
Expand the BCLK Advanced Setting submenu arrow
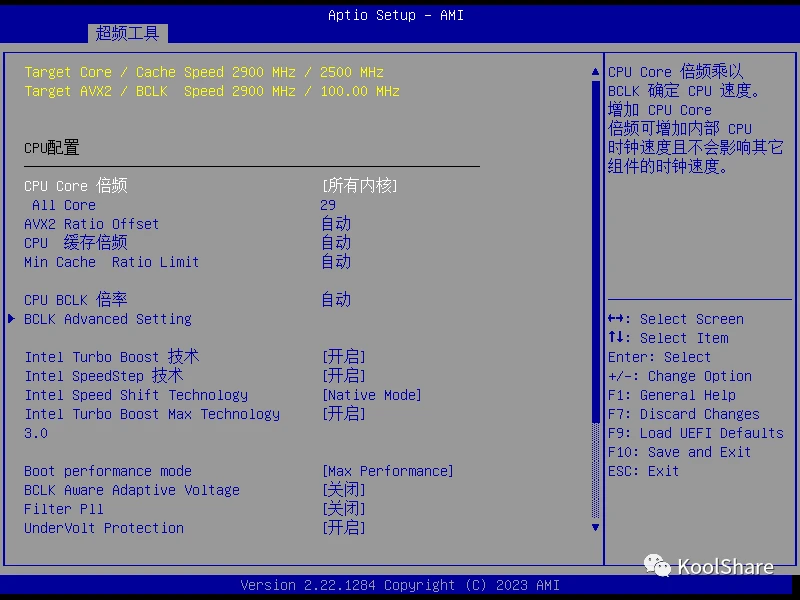click(11, 319)
